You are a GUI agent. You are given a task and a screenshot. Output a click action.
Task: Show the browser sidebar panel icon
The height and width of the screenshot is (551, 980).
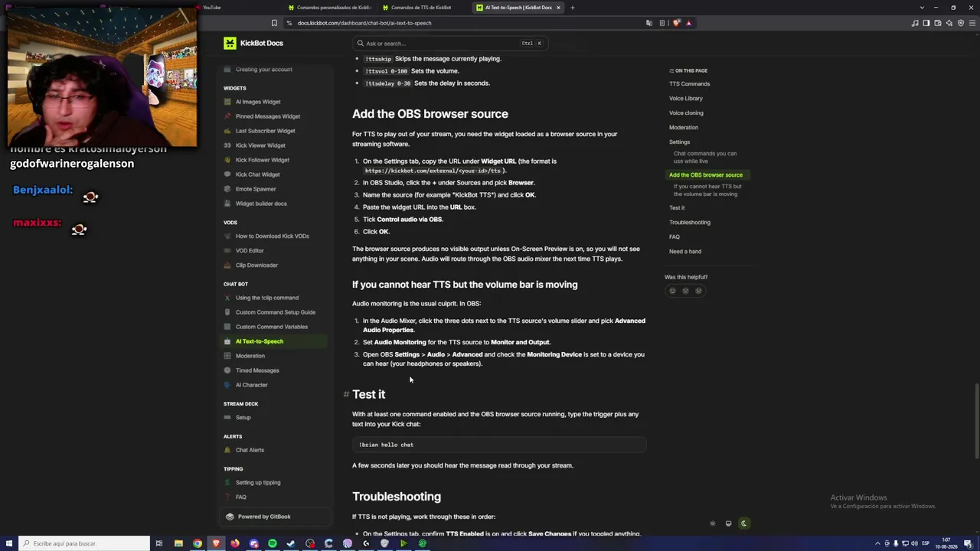tap(926, 23)
